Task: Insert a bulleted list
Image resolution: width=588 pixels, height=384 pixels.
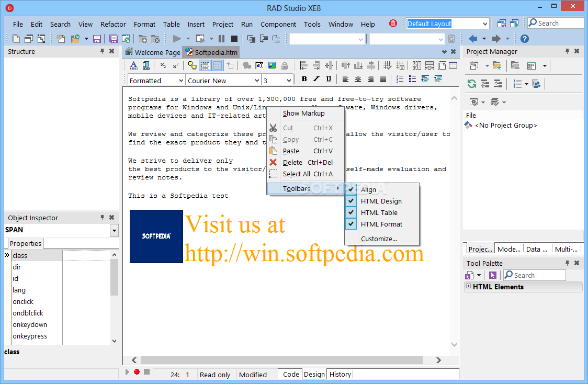Action: pyautogui.click(x=413, y=79)
